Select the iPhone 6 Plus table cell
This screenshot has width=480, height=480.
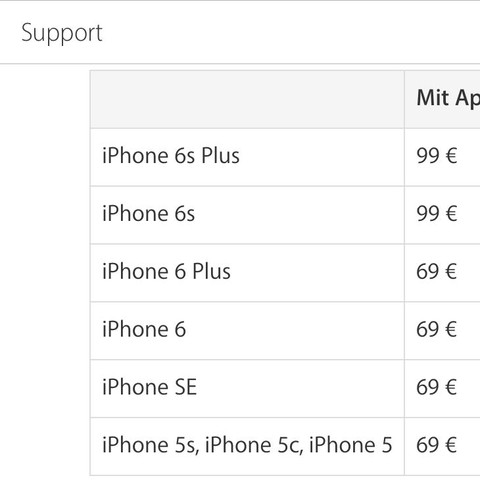pos(247,273)
